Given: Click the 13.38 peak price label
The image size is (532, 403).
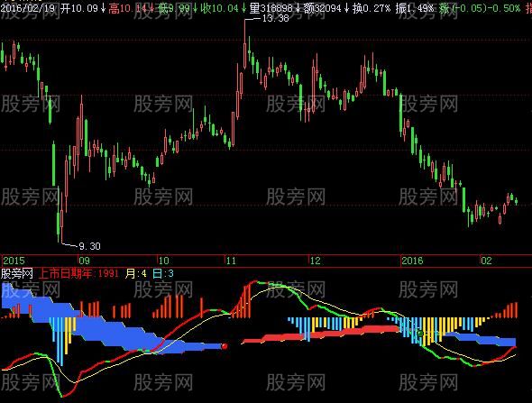Looking at the screenshot, I should [x=276, y=18].
